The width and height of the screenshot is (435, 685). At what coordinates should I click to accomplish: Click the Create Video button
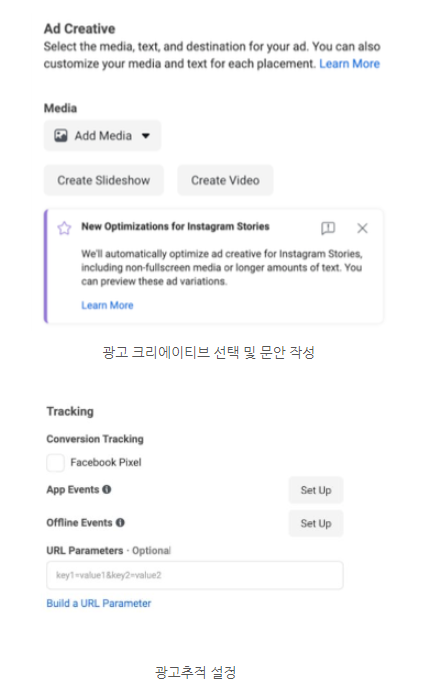[225, 180]
